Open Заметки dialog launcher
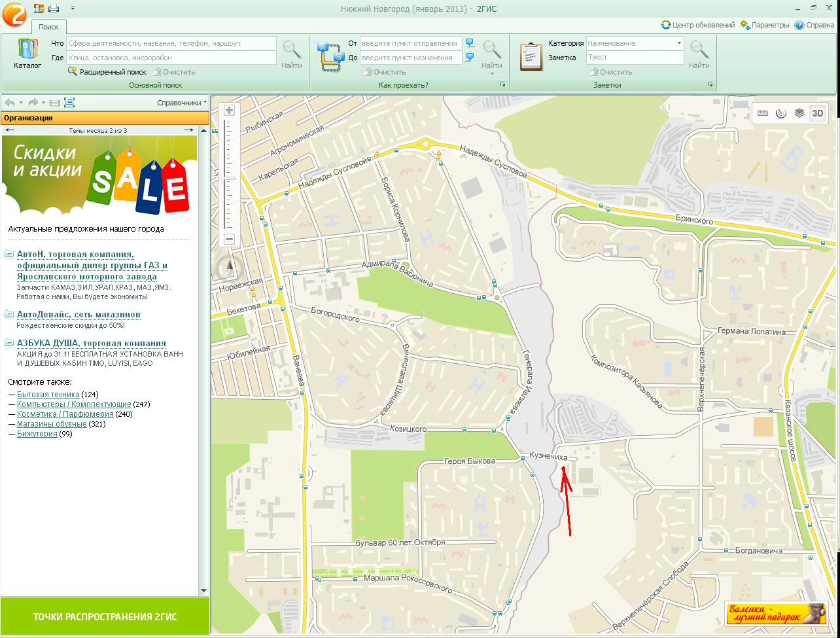Viewport: 840px width, 638px height. (x=710, y=85)
